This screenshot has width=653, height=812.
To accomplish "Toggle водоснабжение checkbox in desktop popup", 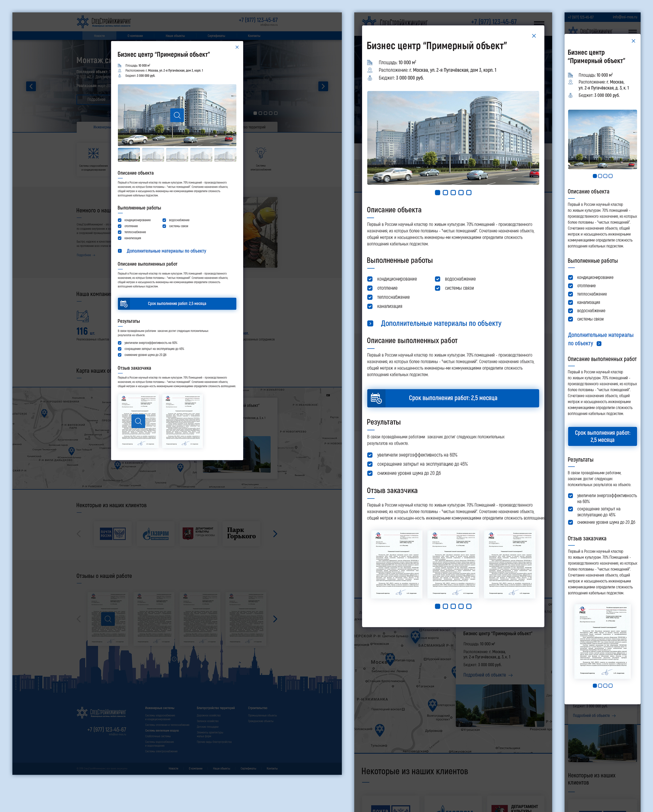I will click(164, 220).
